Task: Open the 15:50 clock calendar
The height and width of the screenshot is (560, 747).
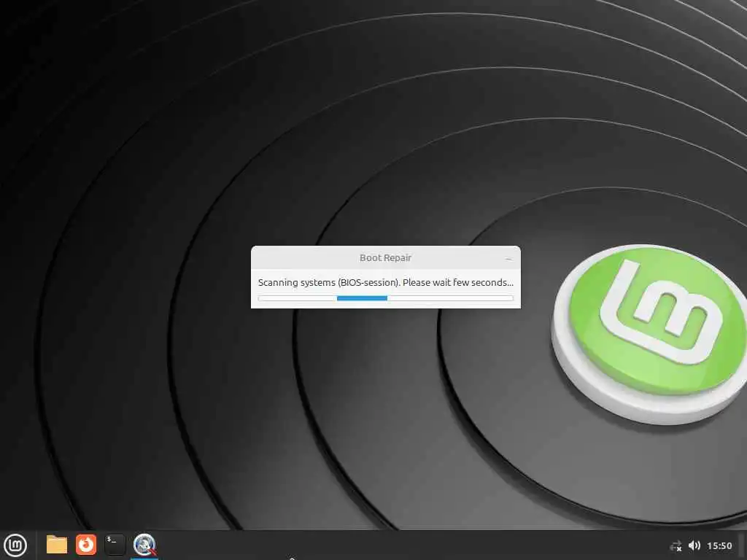Action: [719, 545]
